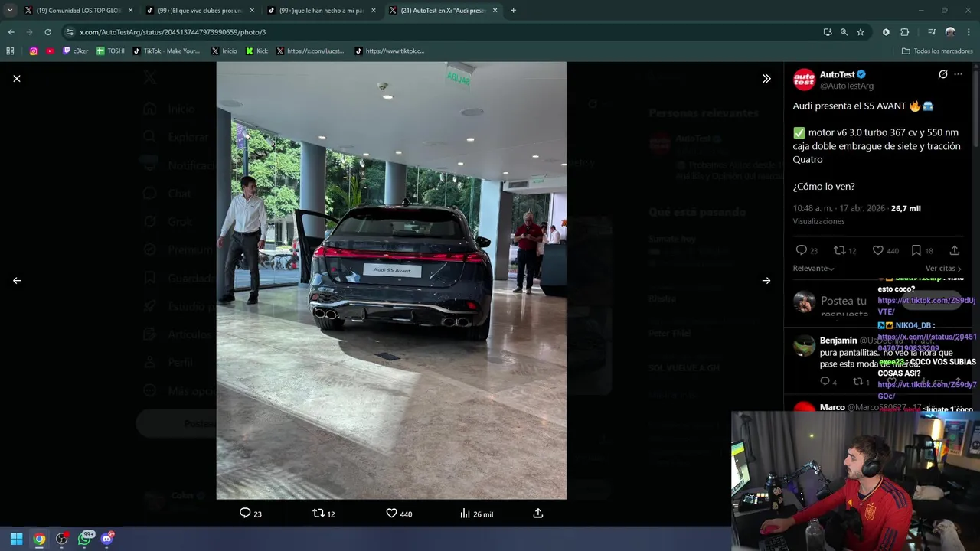Open the TikTok - Make Your bookmark
Image resolution: width=980 pixels, height=551 pixels.
(x=166, y=51)
